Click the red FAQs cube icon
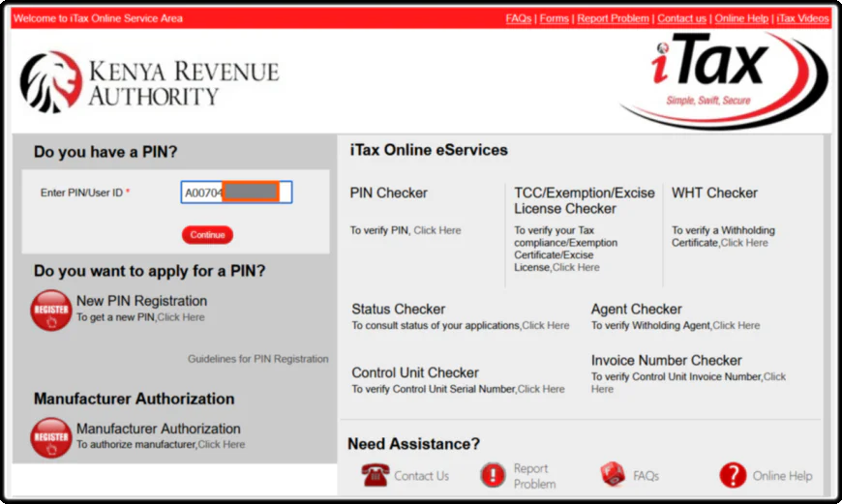The image size is (842, 504). pos(613,474)
